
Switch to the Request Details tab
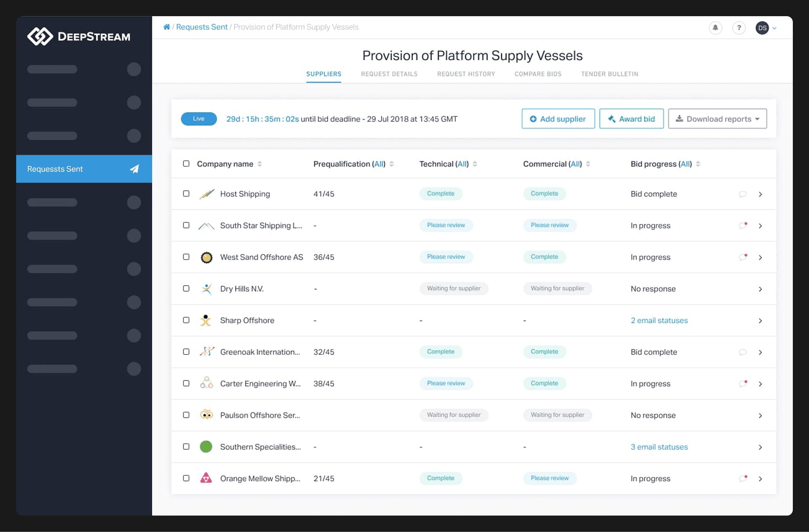[389, 74]
